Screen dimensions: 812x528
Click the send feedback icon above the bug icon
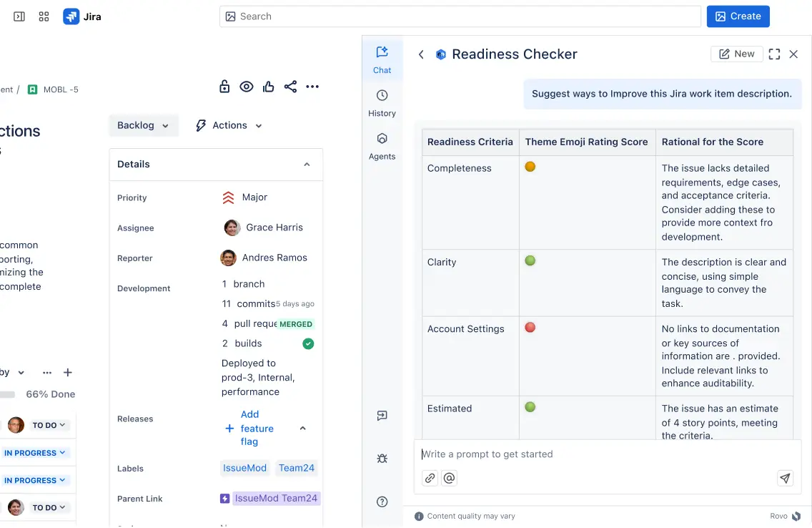coord(382,415)
